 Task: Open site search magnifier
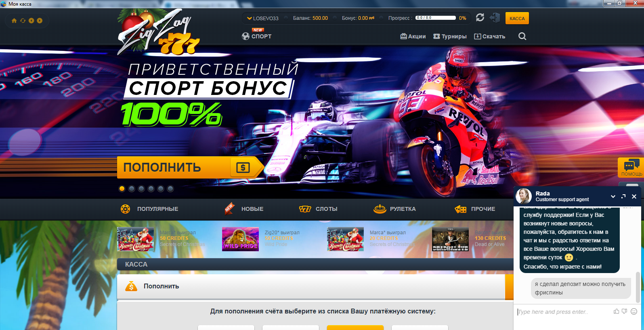click(x=522, y=36)
